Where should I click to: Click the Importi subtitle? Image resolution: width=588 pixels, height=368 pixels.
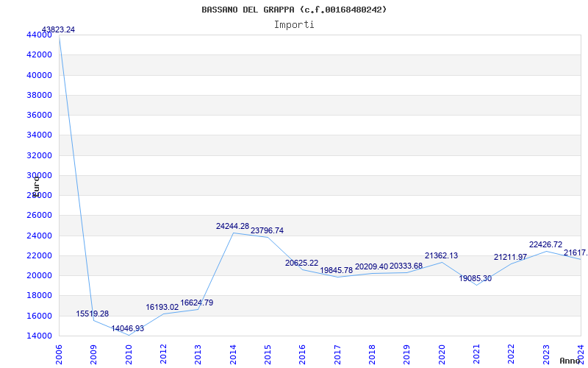(294, 25)
